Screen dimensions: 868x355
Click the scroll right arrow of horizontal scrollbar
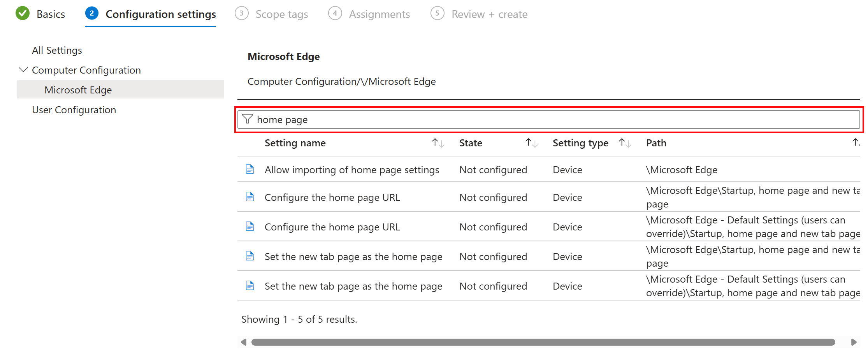(854, 342)
